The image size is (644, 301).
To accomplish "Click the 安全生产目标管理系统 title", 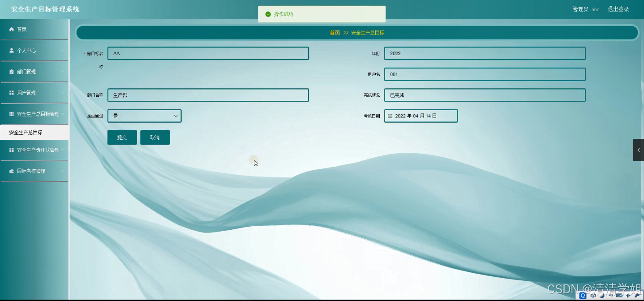I will (x=45, y=9).
